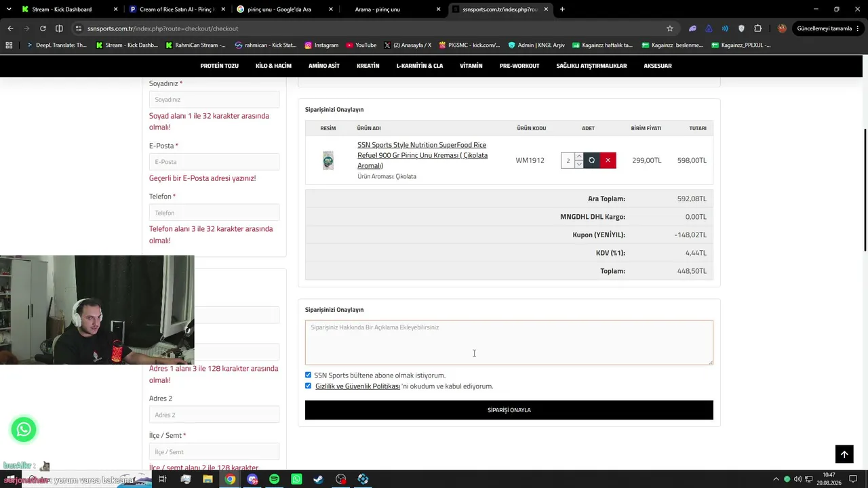Click the İlçe / Semt input field
This screenshot has width=868, height=488.
pyautogui.click(x=214, y=452)
